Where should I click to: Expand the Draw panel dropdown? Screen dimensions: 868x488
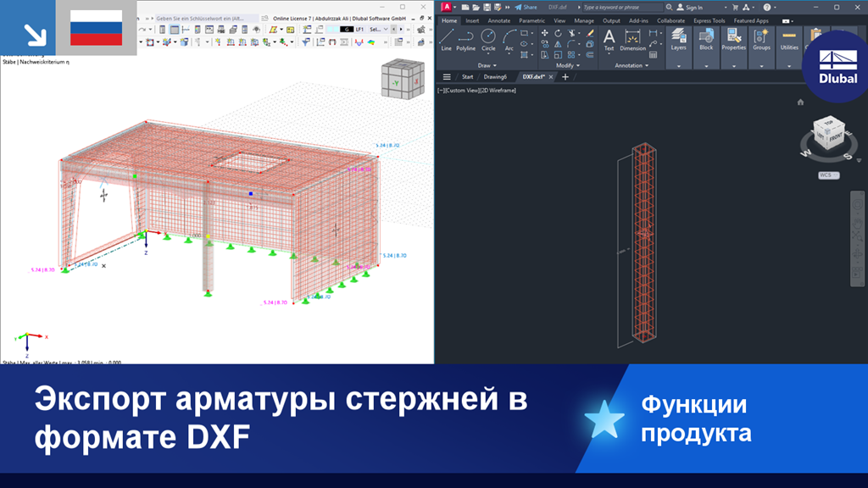point(487,65)
